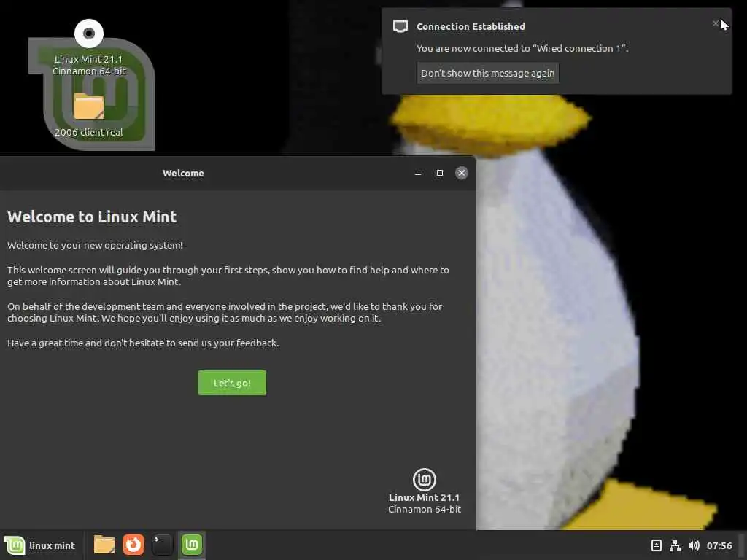Click the Connection Established notification title
Screen dimensions: 747x560
(x=471, y=27)
